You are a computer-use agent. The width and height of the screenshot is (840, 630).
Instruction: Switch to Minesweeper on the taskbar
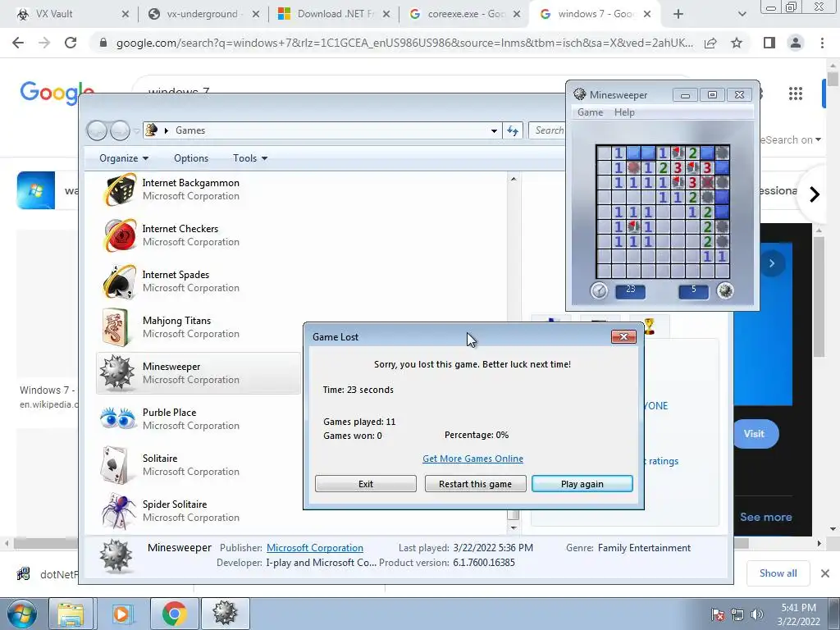[x=225, y=614]
